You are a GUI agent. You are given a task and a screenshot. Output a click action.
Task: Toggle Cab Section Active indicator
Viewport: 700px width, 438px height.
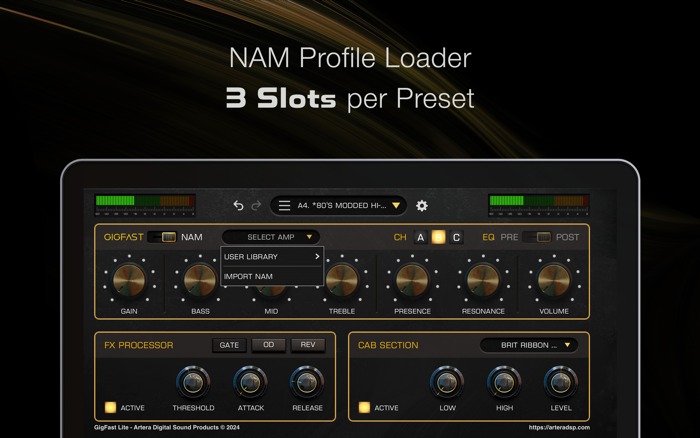[364, 407]
